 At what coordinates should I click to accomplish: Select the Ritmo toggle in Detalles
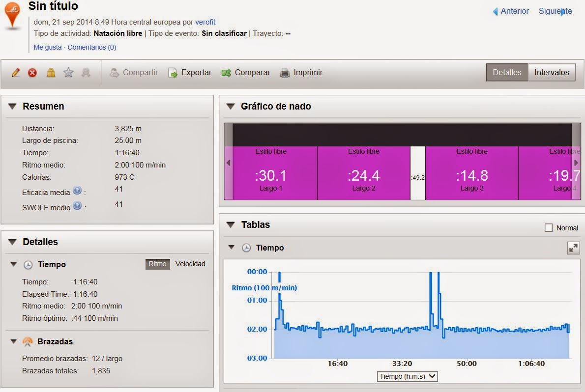point(157,264)
